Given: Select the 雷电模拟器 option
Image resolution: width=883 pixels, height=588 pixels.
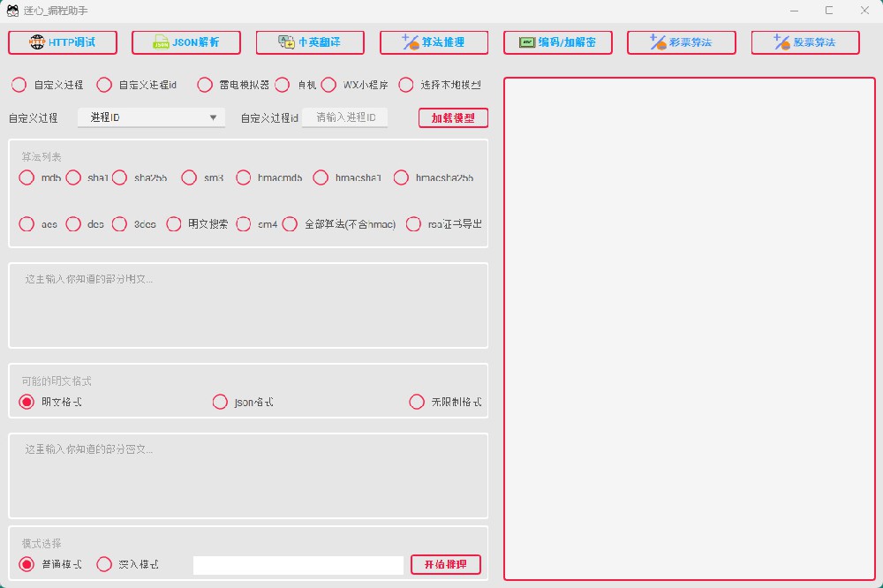Looking at the screenshot, I should (205, 85).
